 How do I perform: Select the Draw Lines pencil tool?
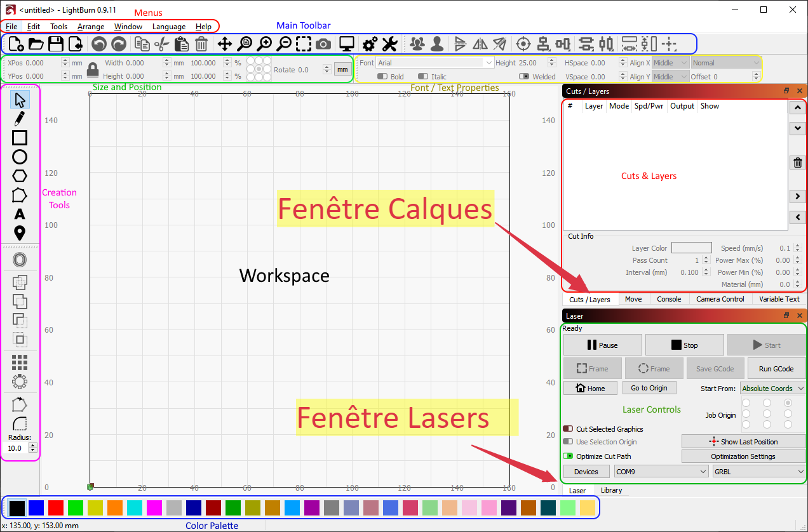20,119
